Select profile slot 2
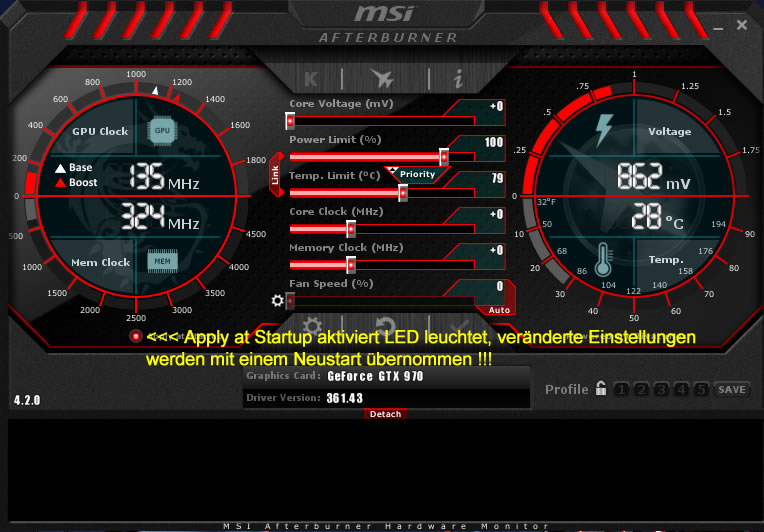 [x=641, y=389]
